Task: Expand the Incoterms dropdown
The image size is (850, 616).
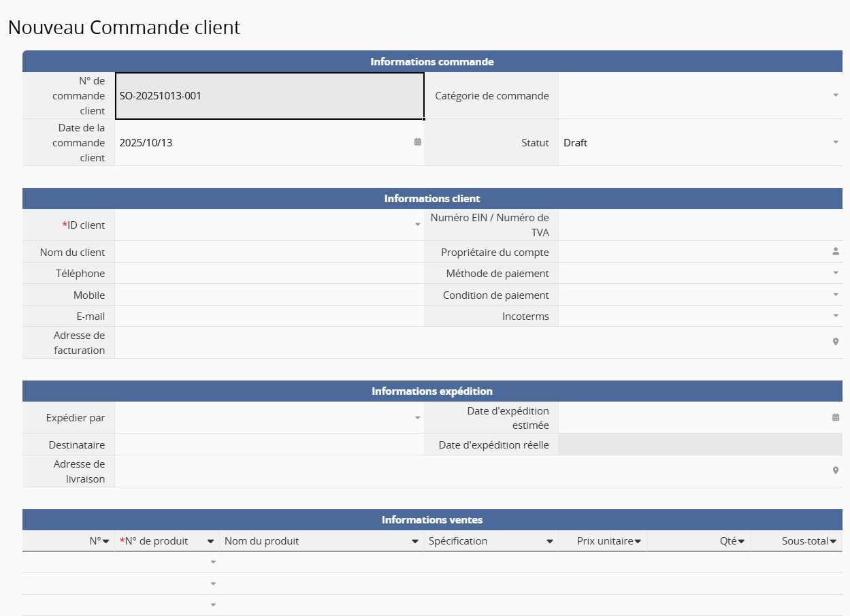Action: coord(836,316)
